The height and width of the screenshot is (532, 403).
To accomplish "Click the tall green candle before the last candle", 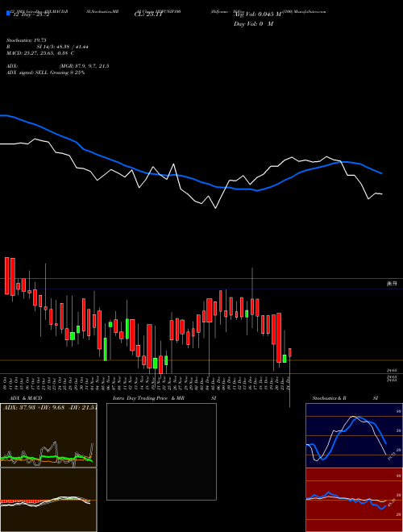I will 285,359.
